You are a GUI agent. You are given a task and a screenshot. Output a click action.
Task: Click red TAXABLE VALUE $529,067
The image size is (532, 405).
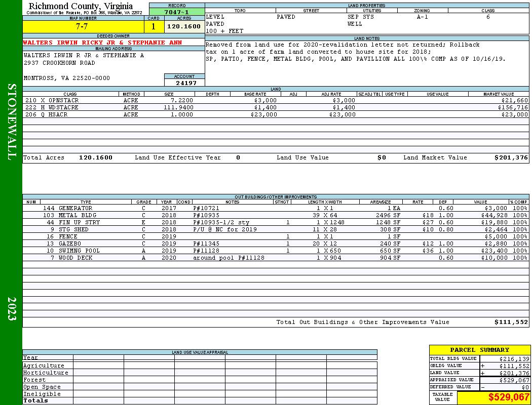(x=509, y=397)
